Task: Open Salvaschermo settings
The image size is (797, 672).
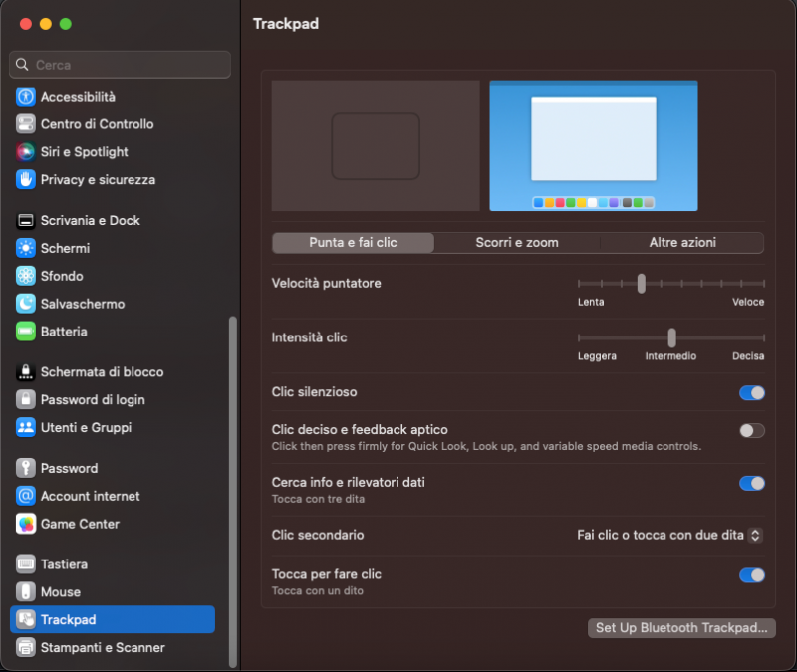Action: [x=85, y=304]
